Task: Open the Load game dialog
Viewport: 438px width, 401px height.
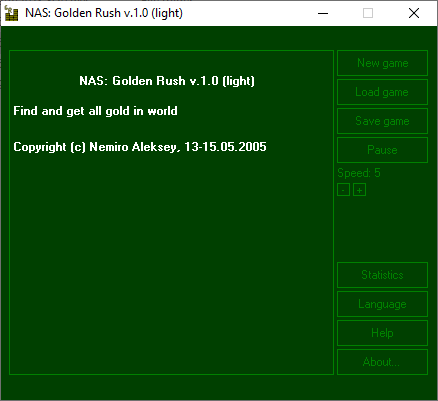Action: click(382, 92)
